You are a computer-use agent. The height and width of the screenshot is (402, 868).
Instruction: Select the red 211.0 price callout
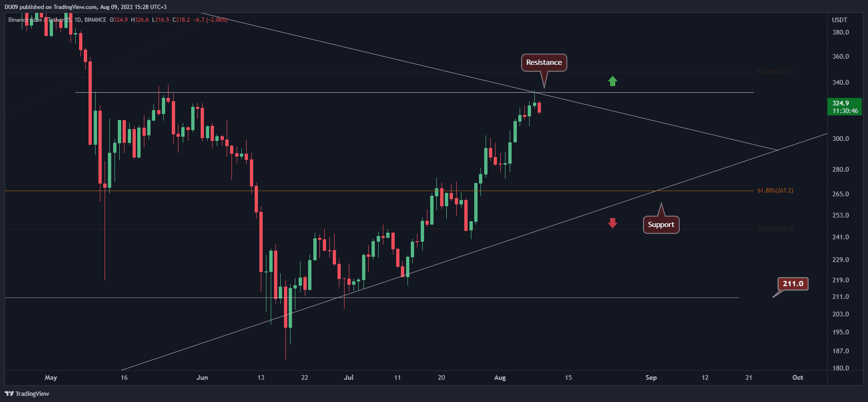point(793,284)
